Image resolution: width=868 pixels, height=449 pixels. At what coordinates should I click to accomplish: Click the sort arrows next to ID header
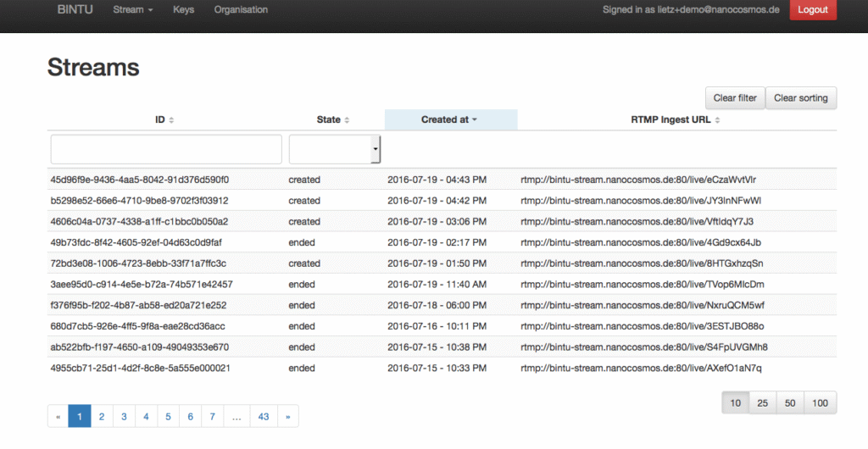pyautogui.click(x=172, y=120)
